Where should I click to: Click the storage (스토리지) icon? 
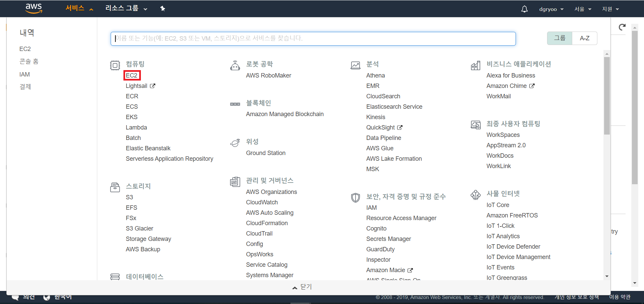click(x=115, y=187)
